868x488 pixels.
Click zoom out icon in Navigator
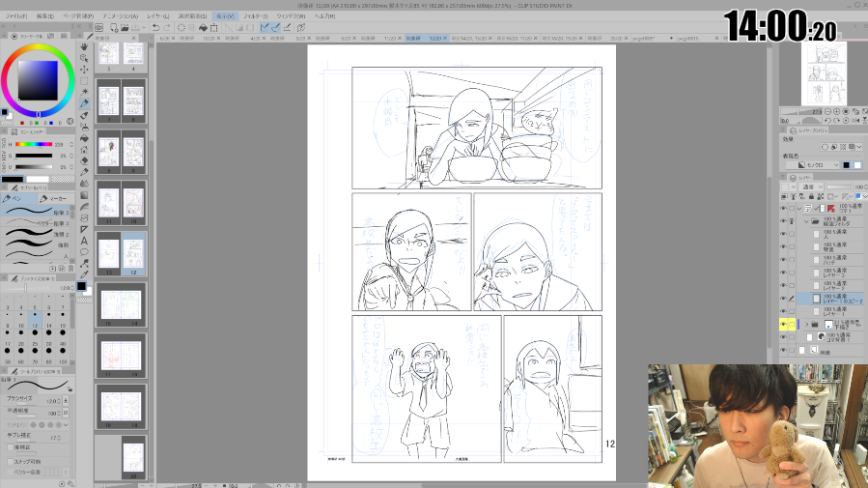pos(827,111)
